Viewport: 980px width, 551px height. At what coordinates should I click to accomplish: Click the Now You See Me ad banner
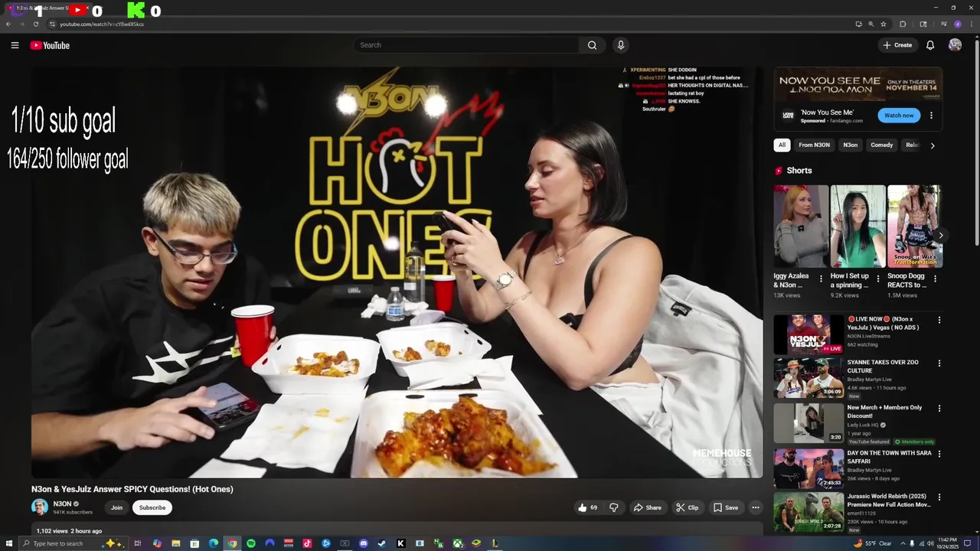click(x=857, y=84)
